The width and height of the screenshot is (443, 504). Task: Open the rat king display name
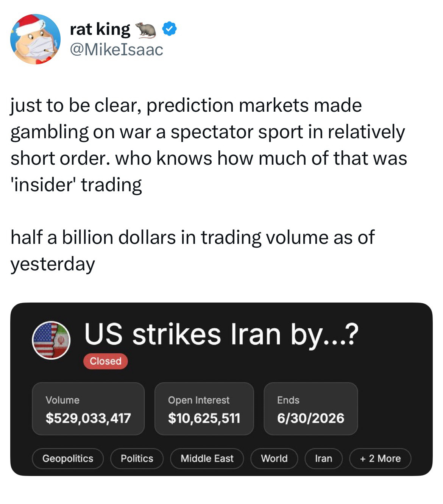pos(100,30)
